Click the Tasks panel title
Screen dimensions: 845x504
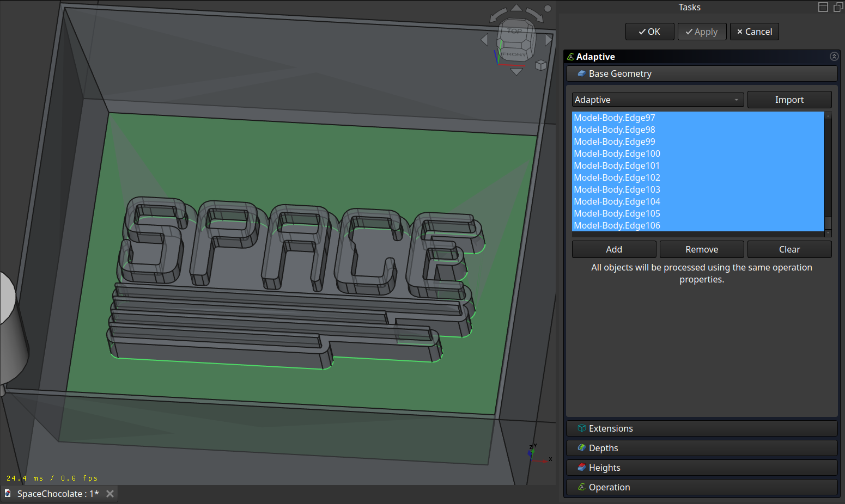(x=689, y=7)
